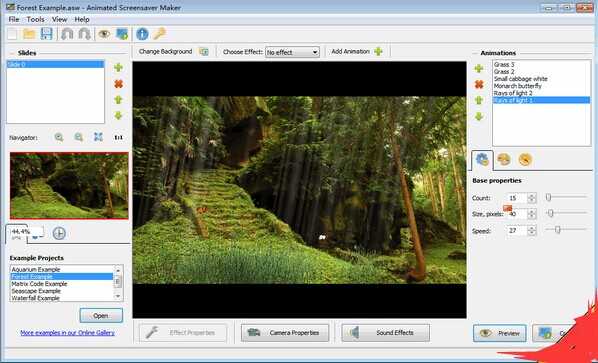Follow the More examples Online Gallery link
This screenshot has height=363, width=598.
[x=67, y=332]
